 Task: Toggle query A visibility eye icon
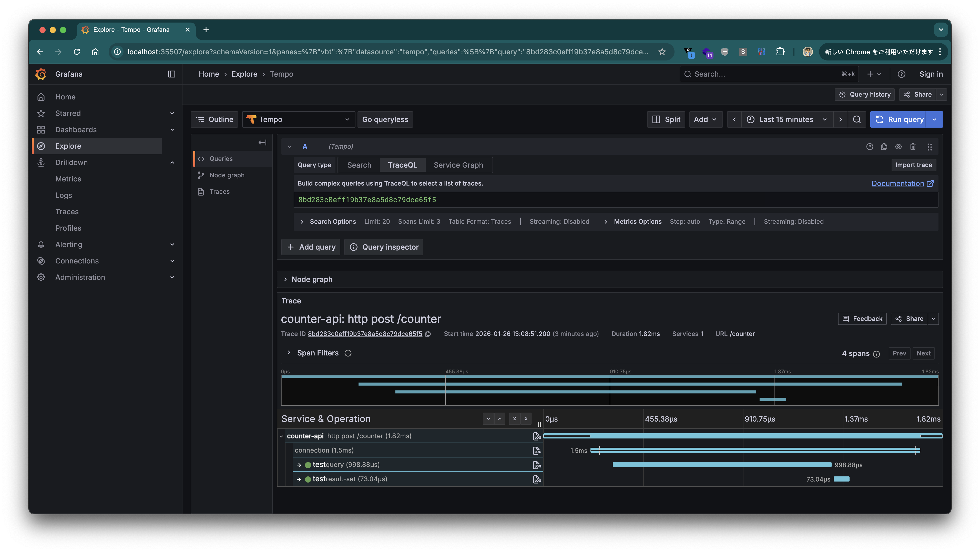898,147
